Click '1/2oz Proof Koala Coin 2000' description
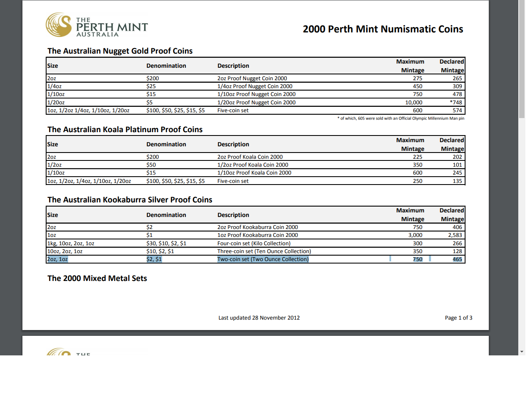The image size is (532, 409). click(252, 165)
